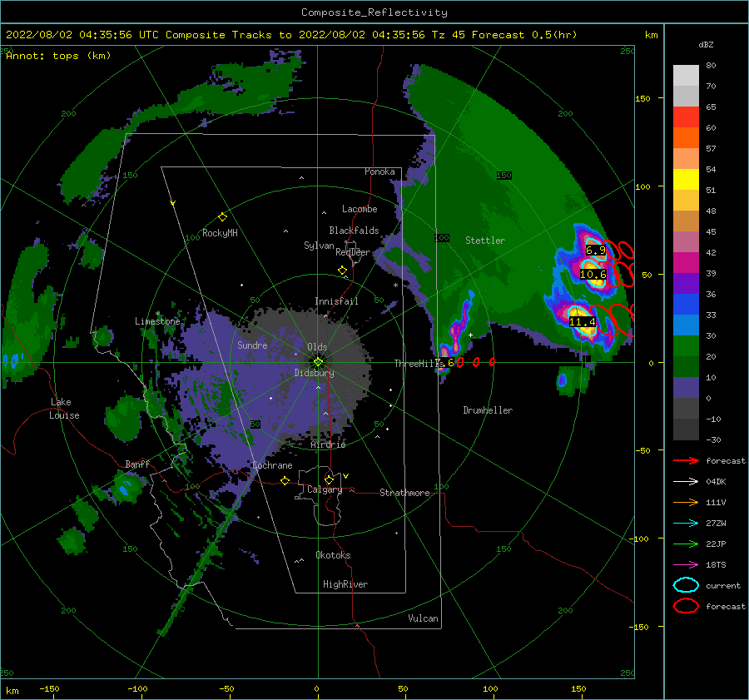Click the Stettler map label
Screen dimensions: 749x700
tap(485, 241)
